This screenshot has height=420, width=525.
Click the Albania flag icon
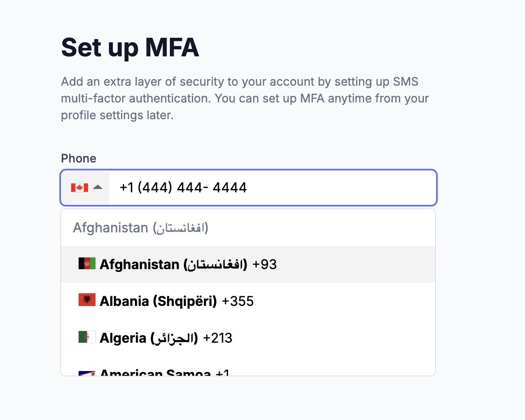87,300
